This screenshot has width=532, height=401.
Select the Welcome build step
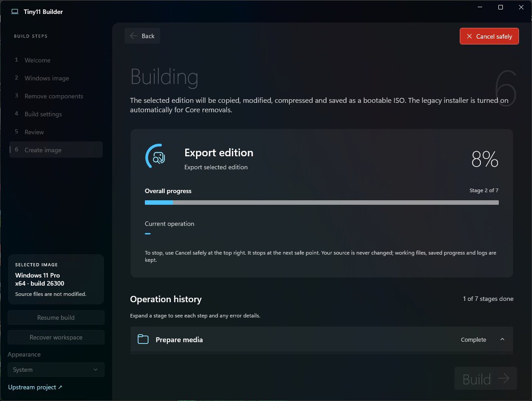[56, 60]
